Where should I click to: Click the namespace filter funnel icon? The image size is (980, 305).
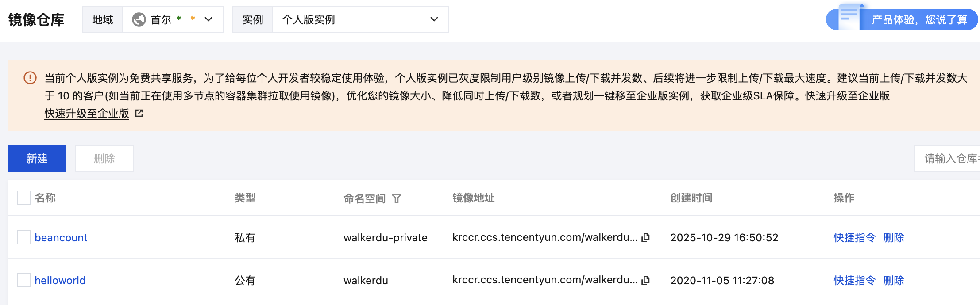pyautogui.click(x=397, y=198)
